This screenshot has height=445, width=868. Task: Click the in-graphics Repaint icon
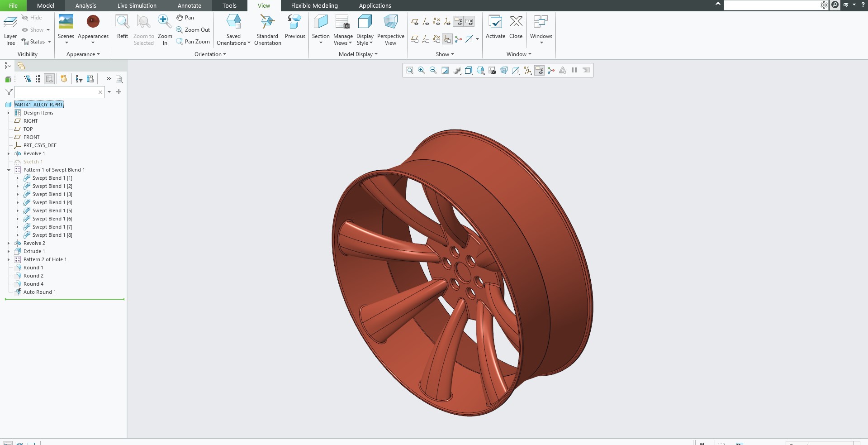445,70
